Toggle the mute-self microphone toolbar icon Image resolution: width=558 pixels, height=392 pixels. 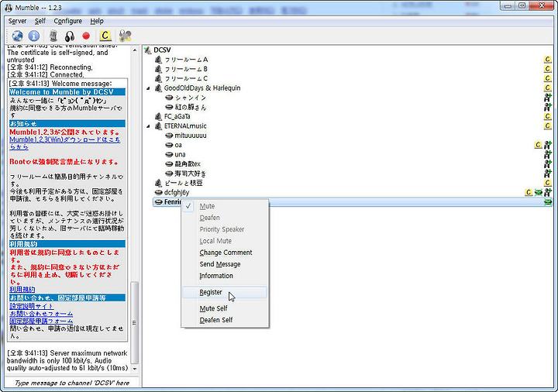pos(53,36)
